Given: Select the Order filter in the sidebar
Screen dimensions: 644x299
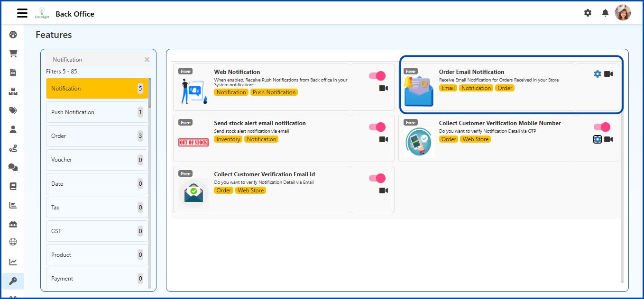Looking at the screenshot, I should tap(58, 136).
